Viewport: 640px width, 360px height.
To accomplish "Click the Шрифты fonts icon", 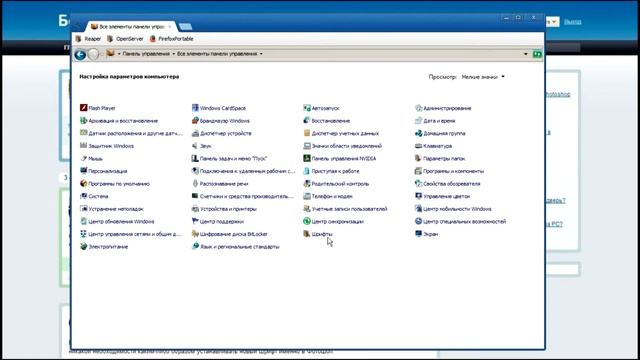I will [307, 234].
